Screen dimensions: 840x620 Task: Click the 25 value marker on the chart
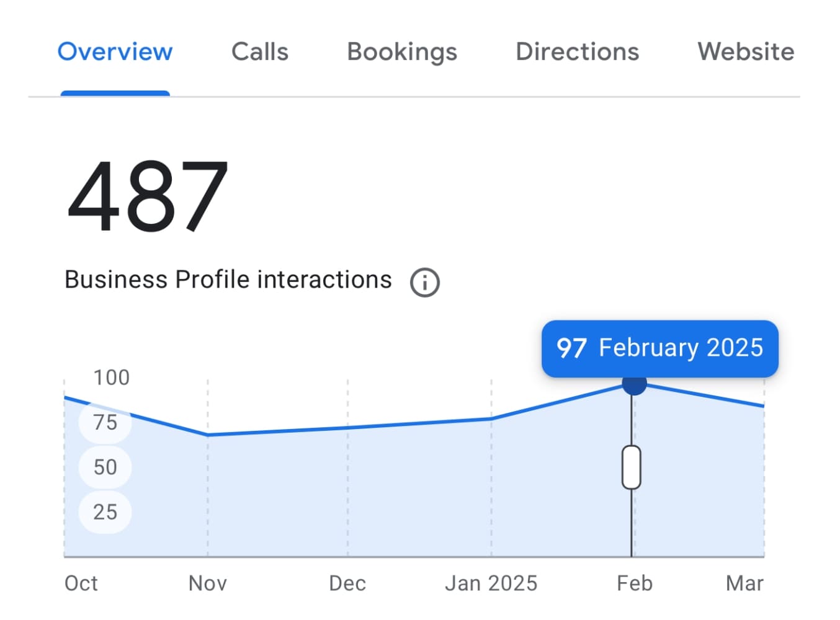click(x=104, y=512)
